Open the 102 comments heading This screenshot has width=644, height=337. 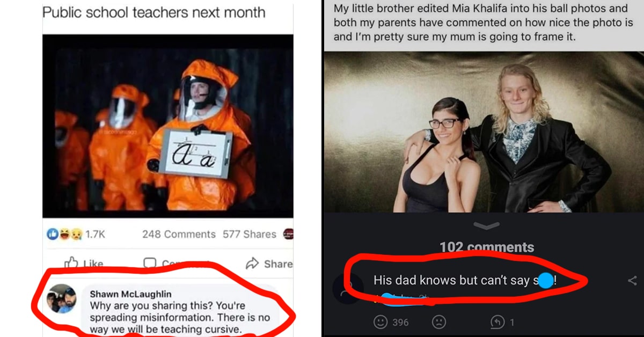coord(487,247)
